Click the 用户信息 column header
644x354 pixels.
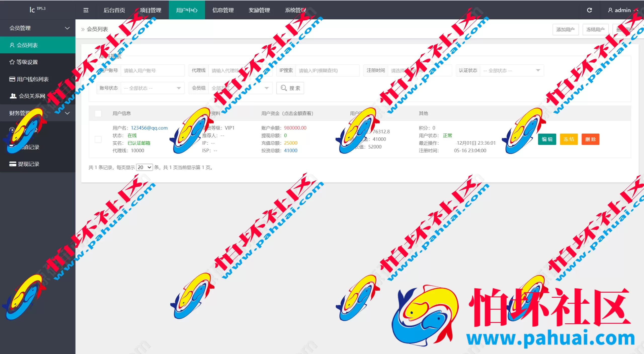coord(122,113)
